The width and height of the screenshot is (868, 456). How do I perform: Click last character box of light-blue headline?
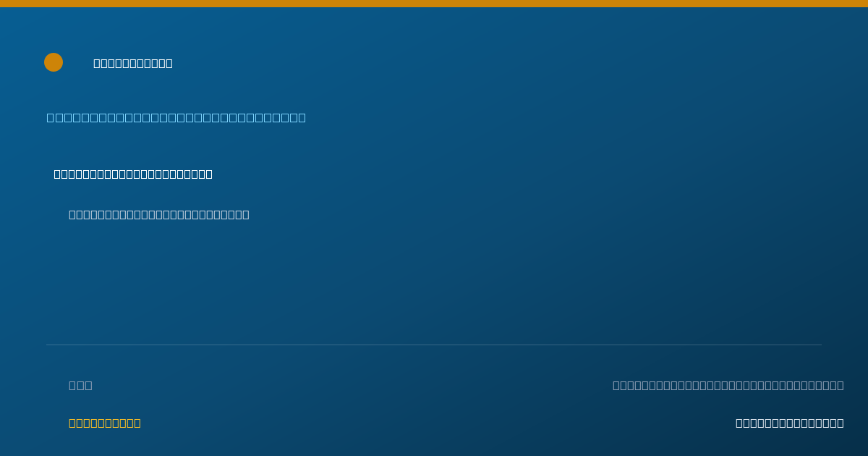point(302,117)
